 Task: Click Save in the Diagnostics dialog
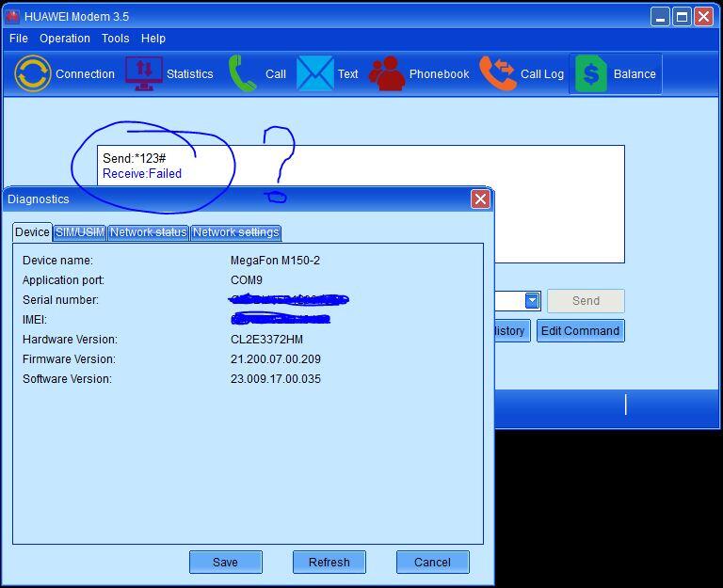pos(226,563)
